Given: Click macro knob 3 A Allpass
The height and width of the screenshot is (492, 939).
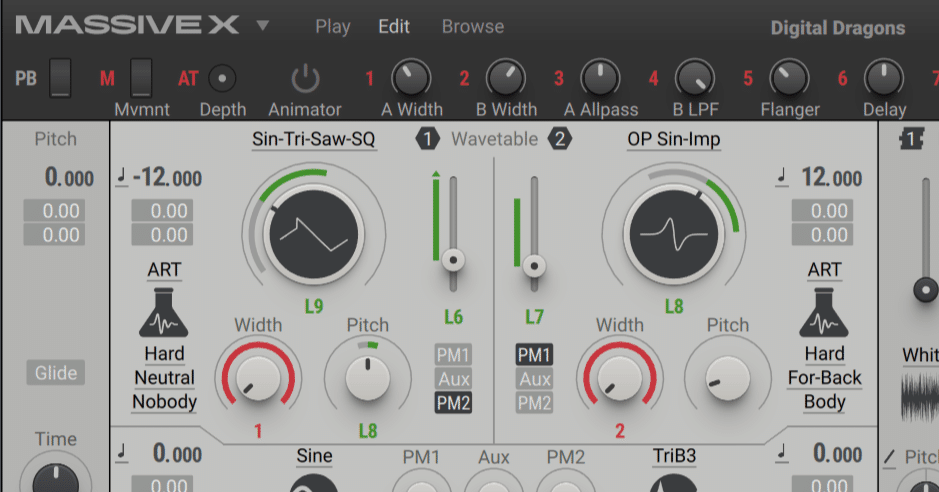Looking at the screenshot, I should click(601, 78).
